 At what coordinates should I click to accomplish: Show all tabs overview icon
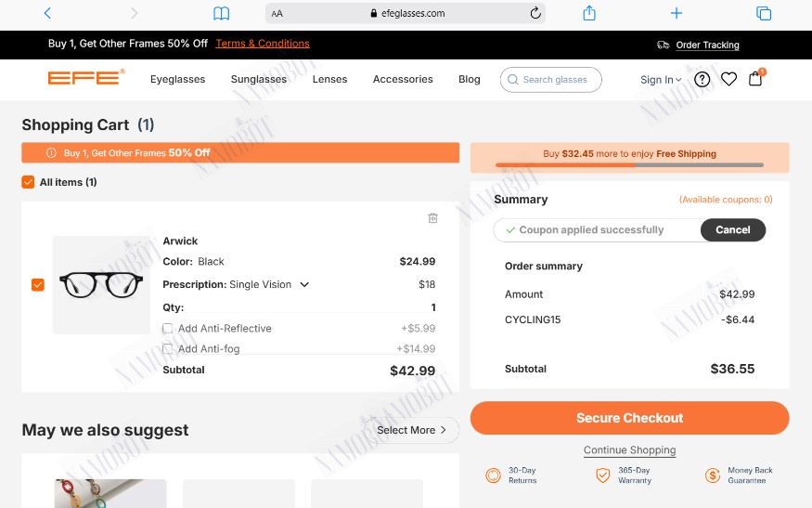764,14
